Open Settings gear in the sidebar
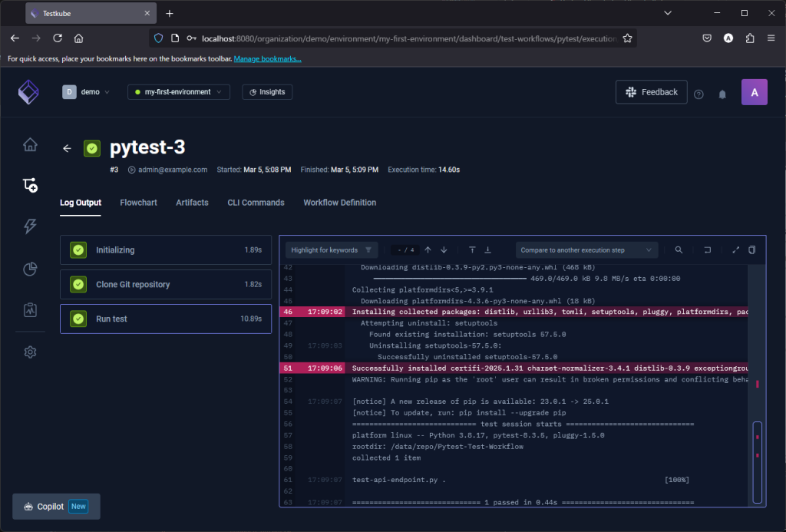The height and width of the screenshot is (532, 786). (x=30, y=352)
